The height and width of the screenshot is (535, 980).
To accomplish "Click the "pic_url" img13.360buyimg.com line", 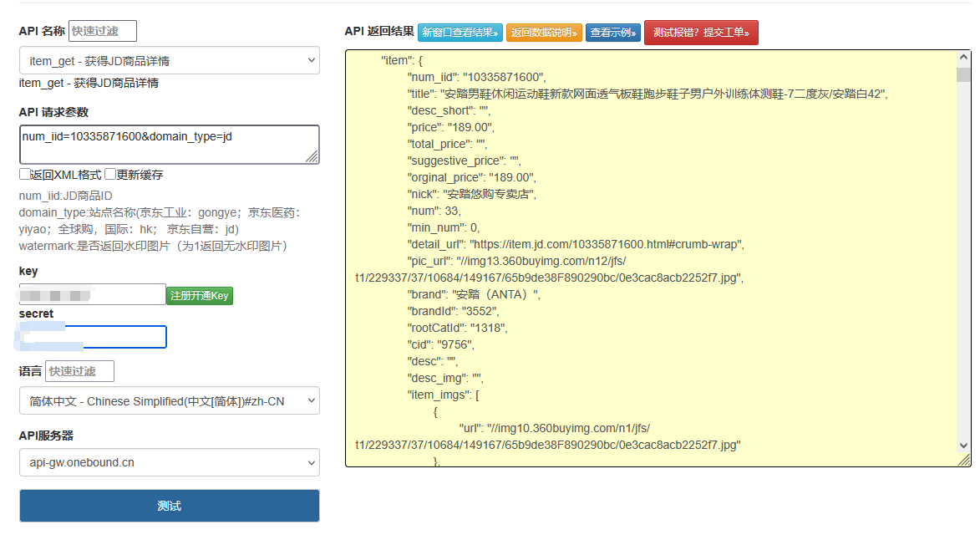I will [550, 269].
